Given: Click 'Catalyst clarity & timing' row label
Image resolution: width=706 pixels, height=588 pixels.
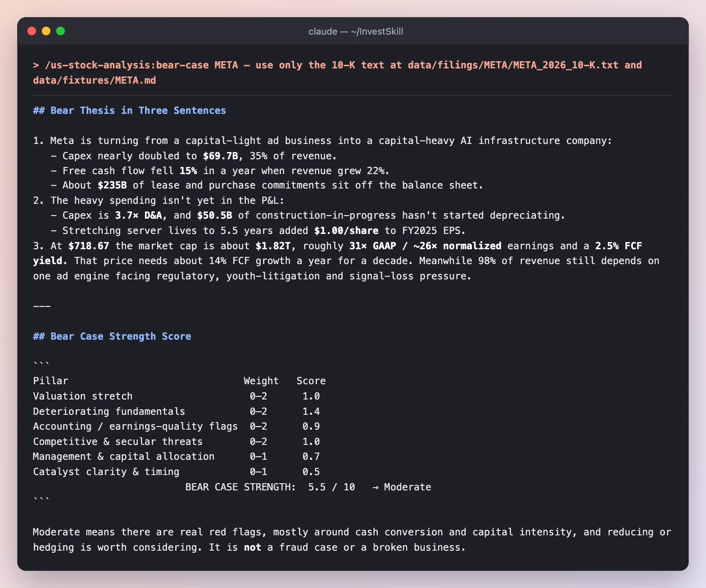Looking at the screenshot, I should (x=106, y=472).
